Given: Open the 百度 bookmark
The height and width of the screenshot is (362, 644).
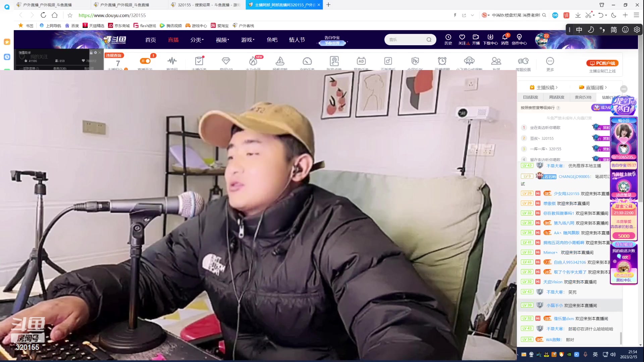Looking at the screenshot, I should click(72, 25).
